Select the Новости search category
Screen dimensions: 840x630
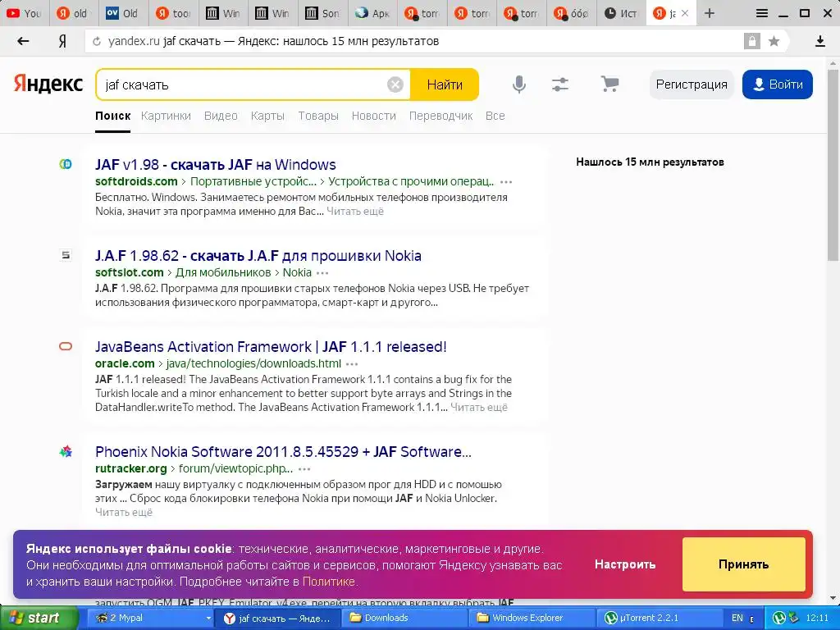pyautogui.click(x=374, y=116)
